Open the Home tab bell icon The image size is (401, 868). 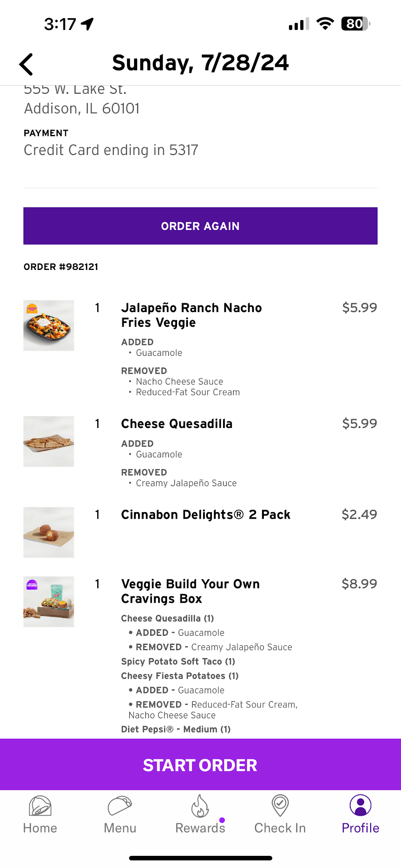[40, 806]
